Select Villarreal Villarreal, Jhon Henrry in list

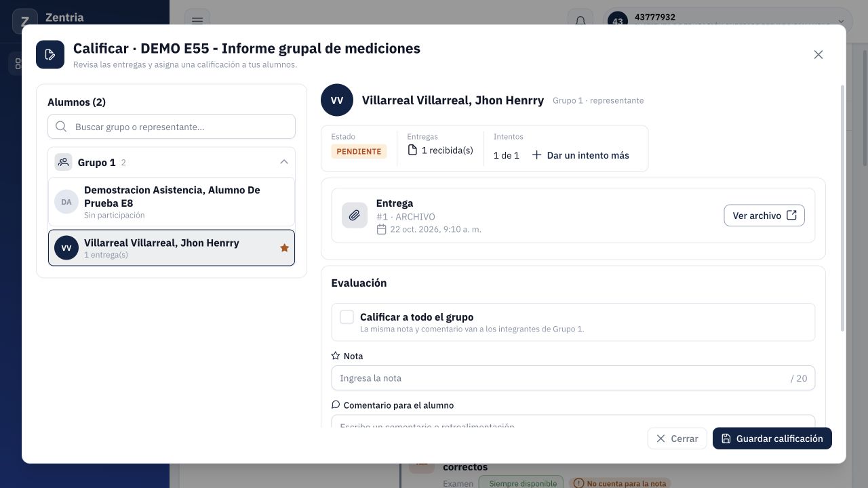pyautogui.click(x=172, y=248)
